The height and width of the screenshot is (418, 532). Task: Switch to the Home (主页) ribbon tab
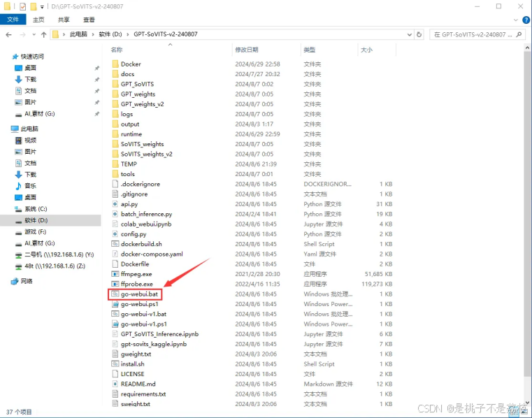pyautogui.click(x=38, y=20)
